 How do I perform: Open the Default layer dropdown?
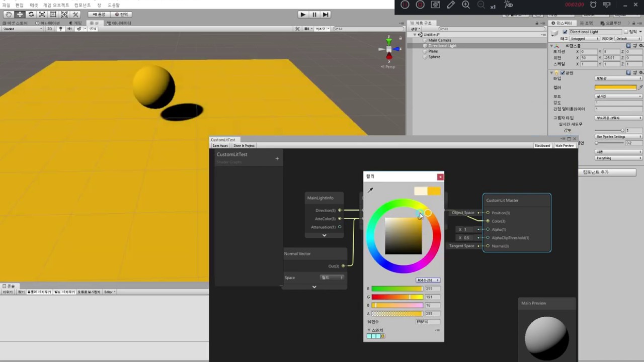[629, 39]
